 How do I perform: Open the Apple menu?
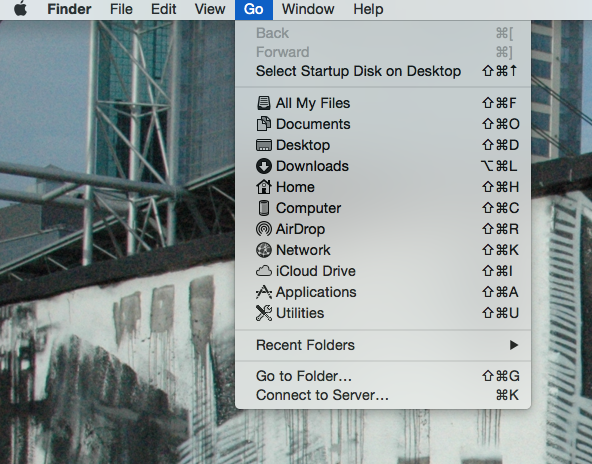click(x=20, y=9)
